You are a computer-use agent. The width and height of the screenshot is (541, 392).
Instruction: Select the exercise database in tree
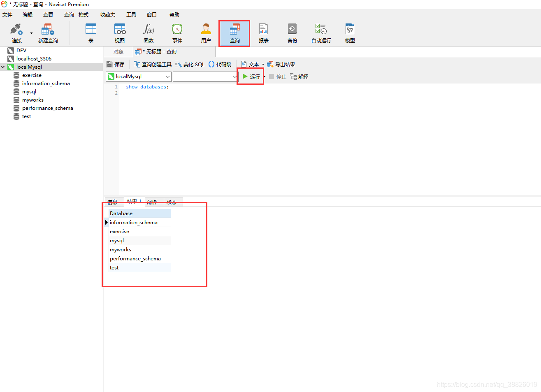(32, 75)
